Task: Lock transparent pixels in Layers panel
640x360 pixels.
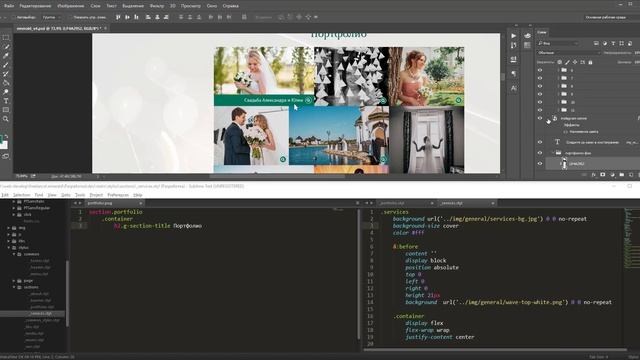Action: pyautogui.click(x=560, y=62)
